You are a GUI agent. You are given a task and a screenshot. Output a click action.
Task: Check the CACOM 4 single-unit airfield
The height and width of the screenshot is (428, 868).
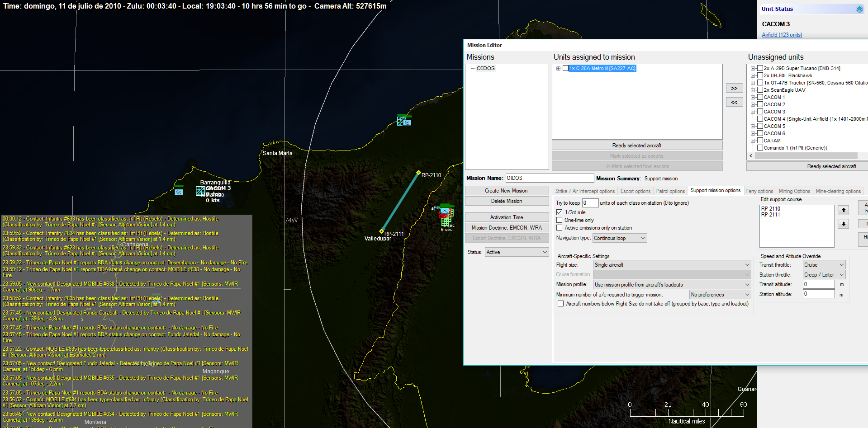tap(760, 119)
